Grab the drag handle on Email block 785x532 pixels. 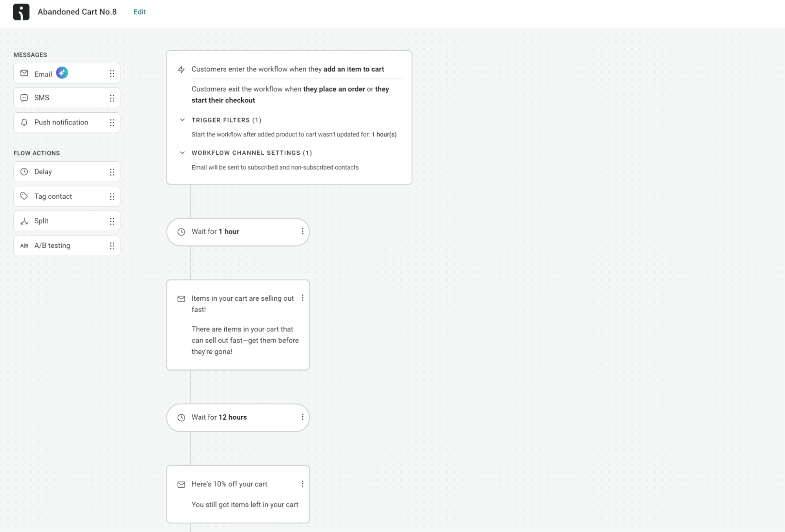click(112, 74)
